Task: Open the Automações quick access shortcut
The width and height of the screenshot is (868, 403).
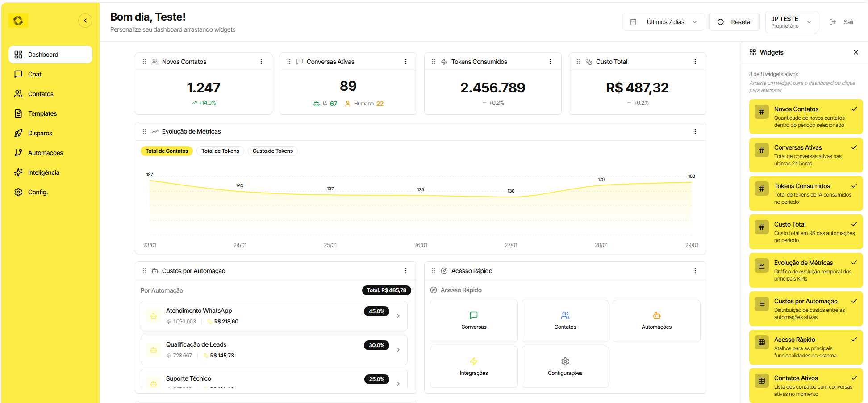Action: [x=656, y=321]
